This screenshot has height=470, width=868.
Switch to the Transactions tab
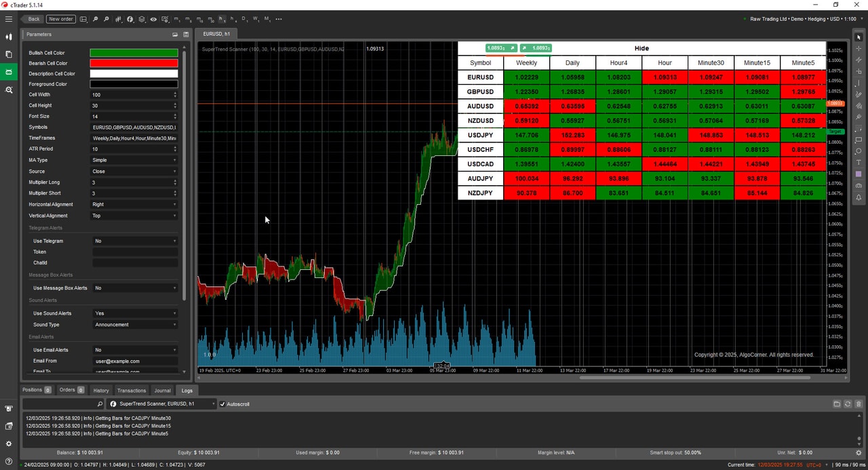pyautogui.click(x=131, y=390)
